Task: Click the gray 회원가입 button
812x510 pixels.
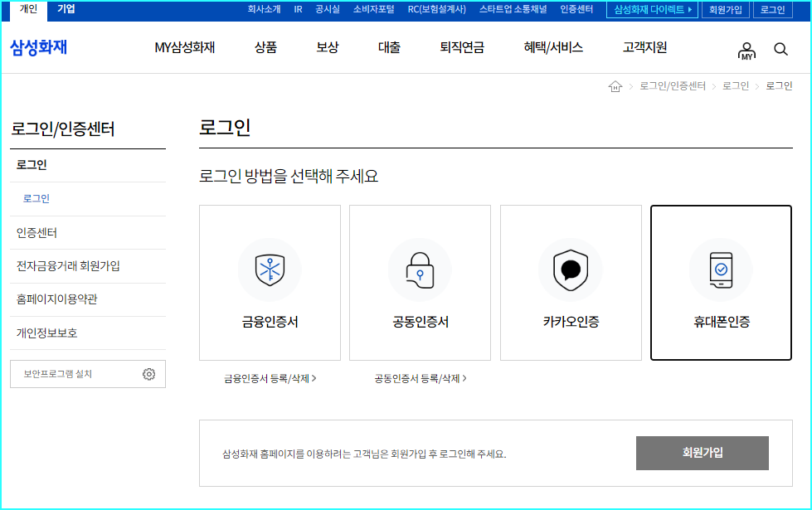Action: [x=703, y=453]
